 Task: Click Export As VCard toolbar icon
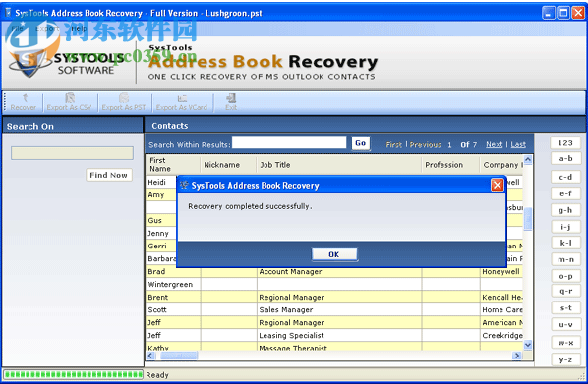(182, 102)
